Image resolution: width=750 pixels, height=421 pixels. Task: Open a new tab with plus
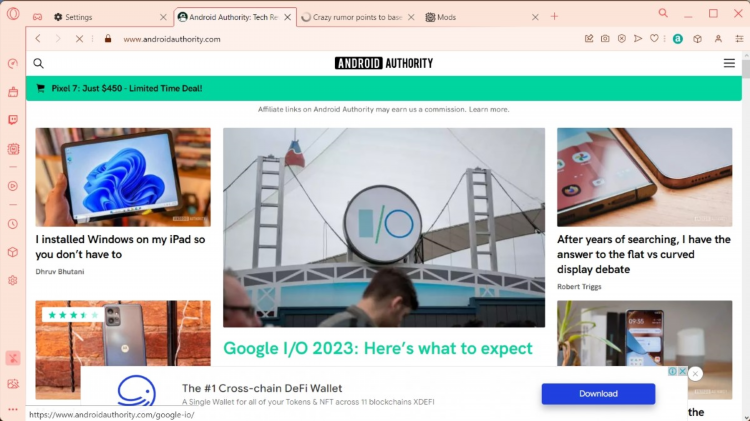pos(554,17)
